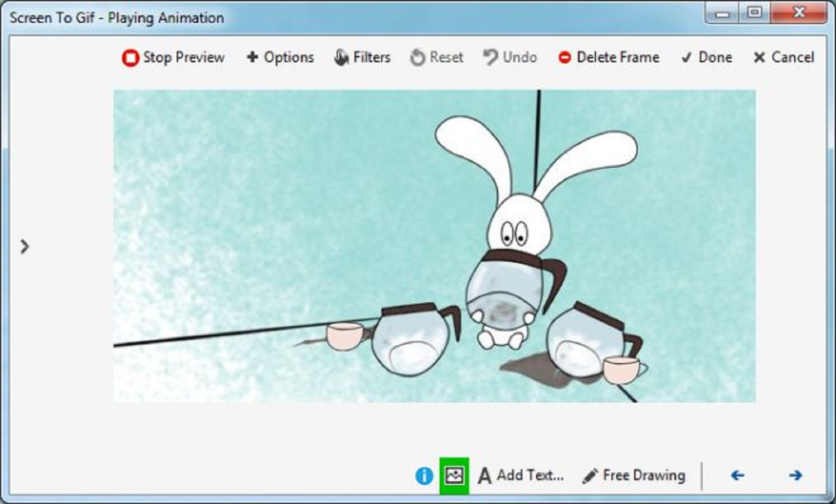Open the Filters menu
The image size is (836, 504).
tap(362, 57)
